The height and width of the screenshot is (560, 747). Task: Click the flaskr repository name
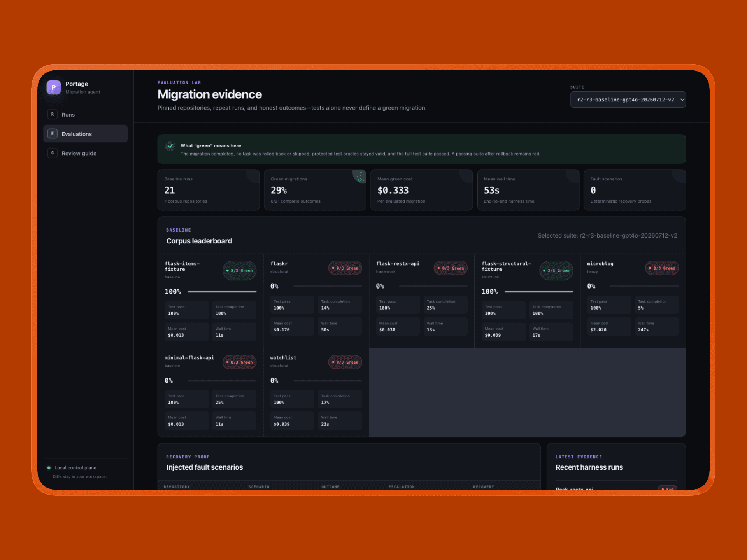[279, 264]
